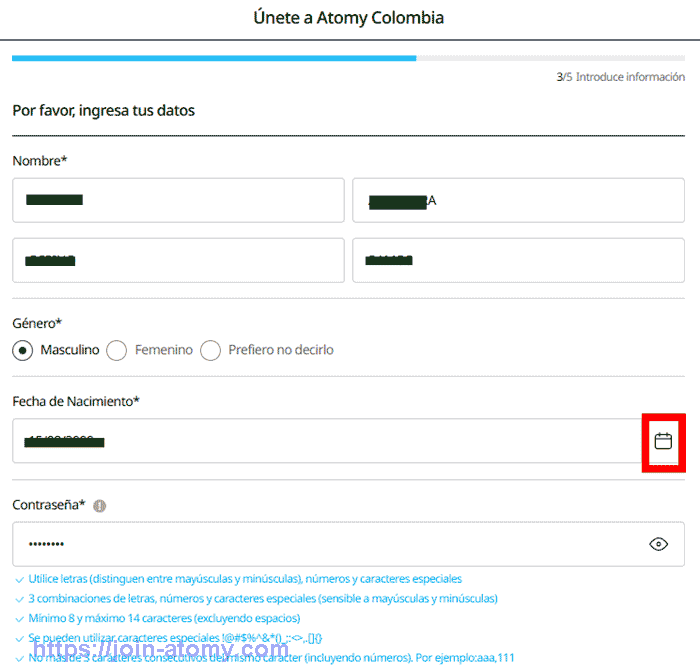Screen dimensions: 700x670
Task: Click the top-right name field ending in A
Action: point(518,200)
